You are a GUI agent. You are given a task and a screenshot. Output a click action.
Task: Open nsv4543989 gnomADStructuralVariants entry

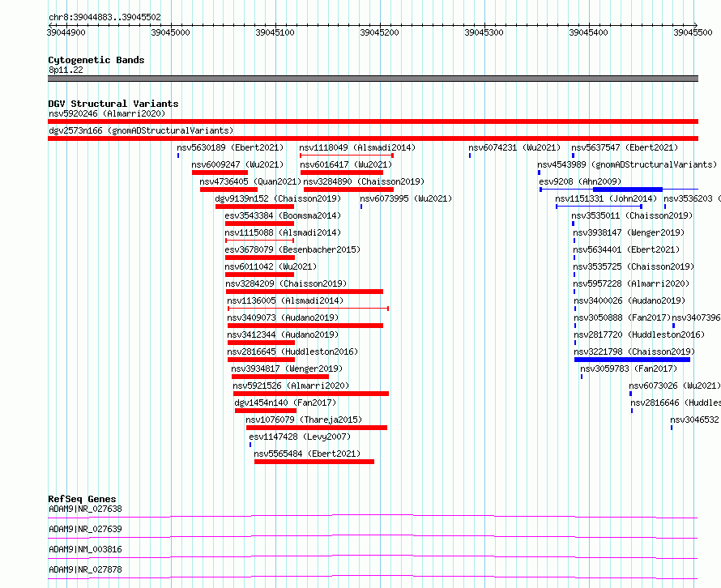point(627,164)
